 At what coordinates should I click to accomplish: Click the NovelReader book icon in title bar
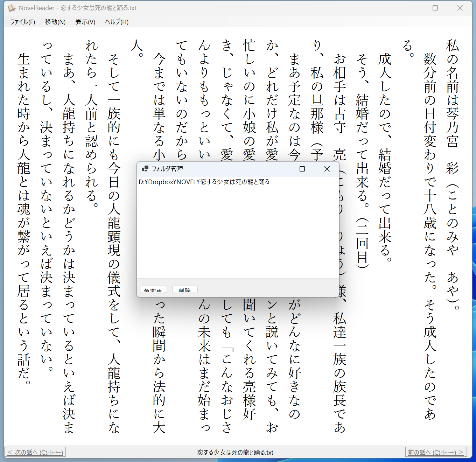12,8
